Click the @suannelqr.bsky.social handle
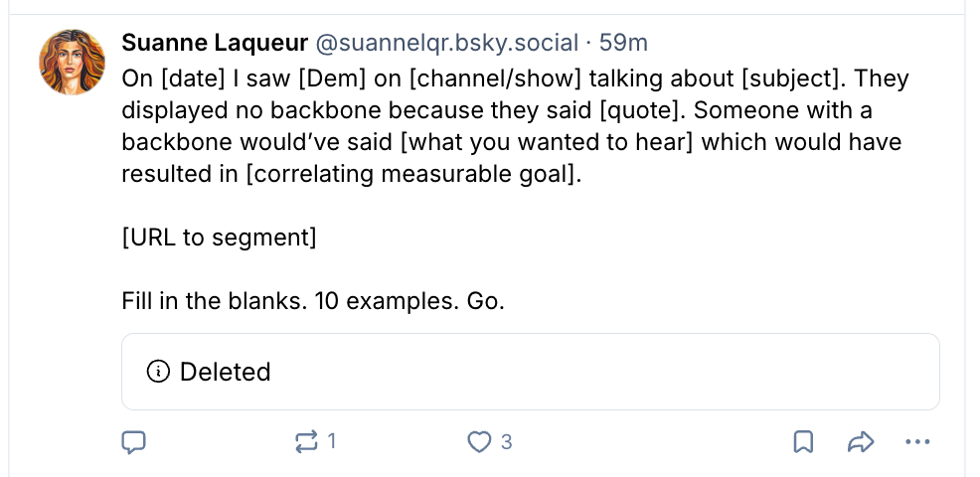This screenshot has width=980, height=477. [x=446, y=43]
